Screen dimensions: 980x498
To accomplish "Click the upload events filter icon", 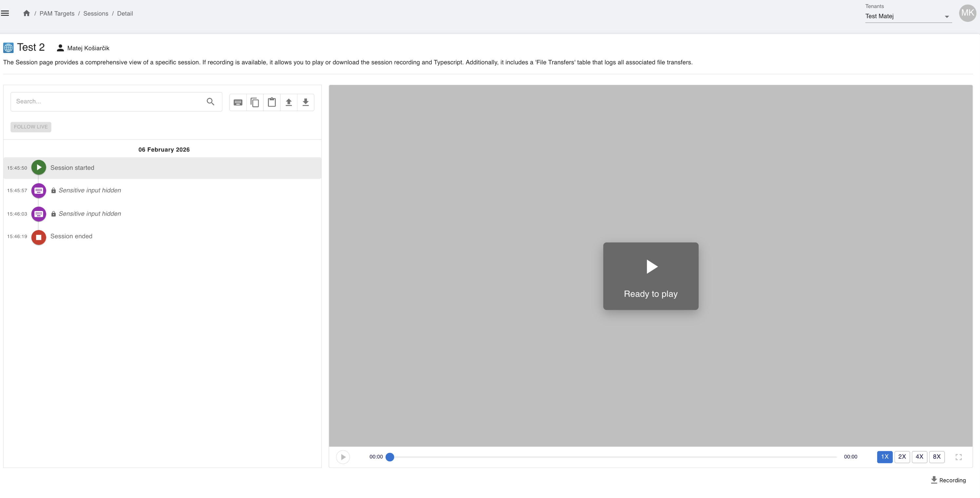I will click(289, 102).
